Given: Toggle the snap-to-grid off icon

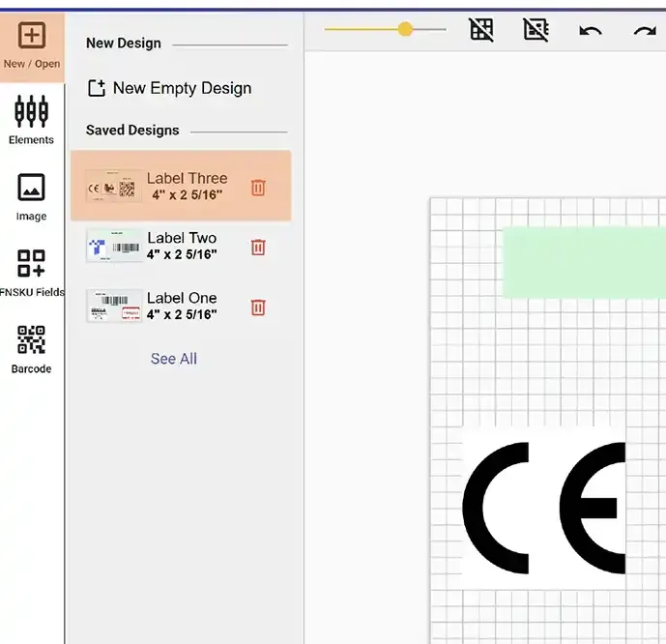Looking at the screenshot, I should (536, 29).
